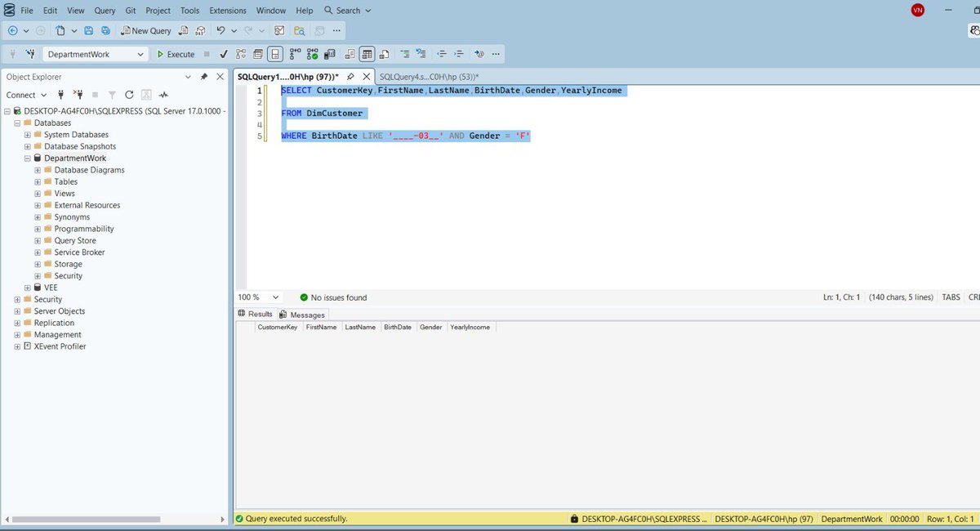Click the TABS indicator in editor status

point(951,297)
